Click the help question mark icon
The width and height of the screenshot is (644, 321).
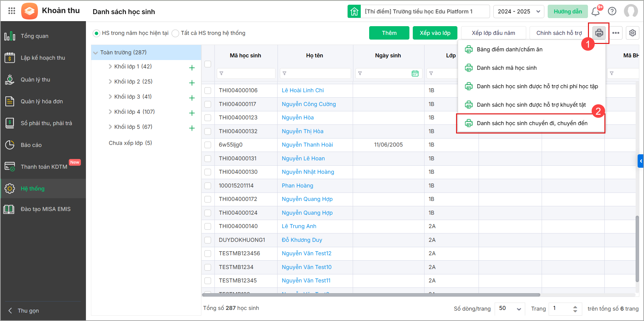click(x=612, y=11)
